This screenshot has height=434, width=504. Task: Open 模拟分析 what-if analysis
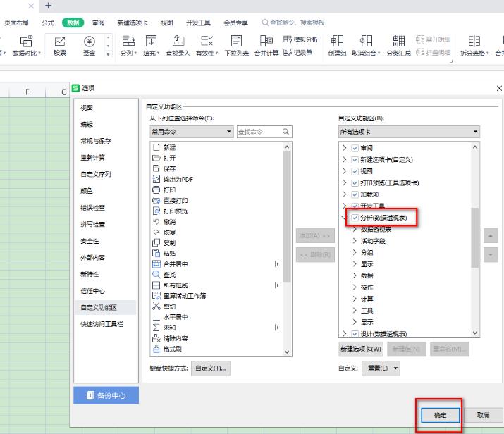click(x=301, y=39)
